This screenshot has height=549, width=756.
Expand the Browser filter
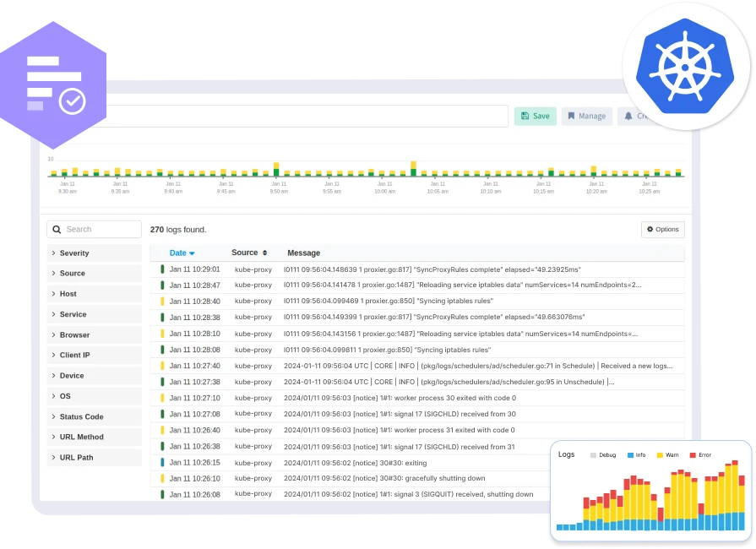[94, 335]
